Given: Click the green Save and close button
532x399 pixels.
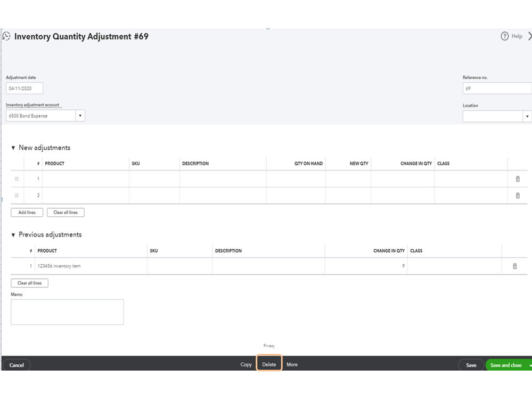Looking at the screenshot, I should click(x=505, y=365).
